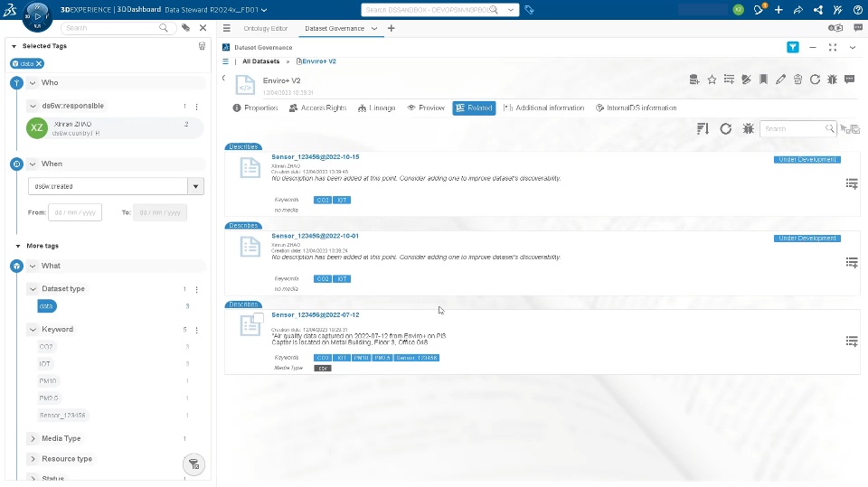Toggle the CO2 keyword tag in sidebar
The height and width of the screenshot is (487, 868).
46,347
